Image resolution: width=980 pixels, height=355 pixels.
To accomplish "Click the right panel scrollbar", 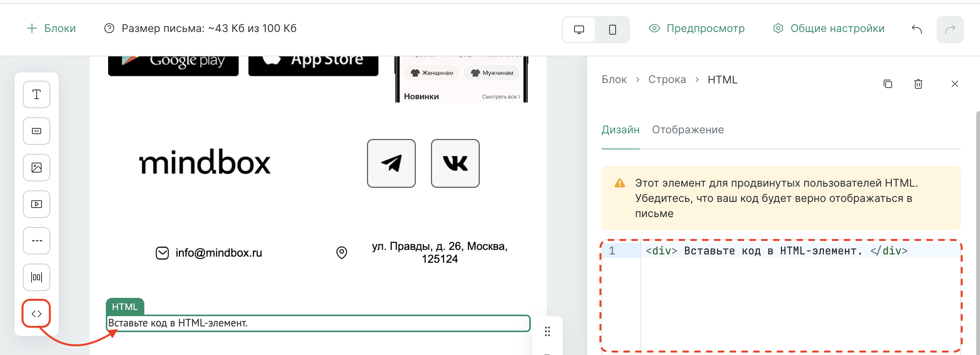I will coord(978,233).
